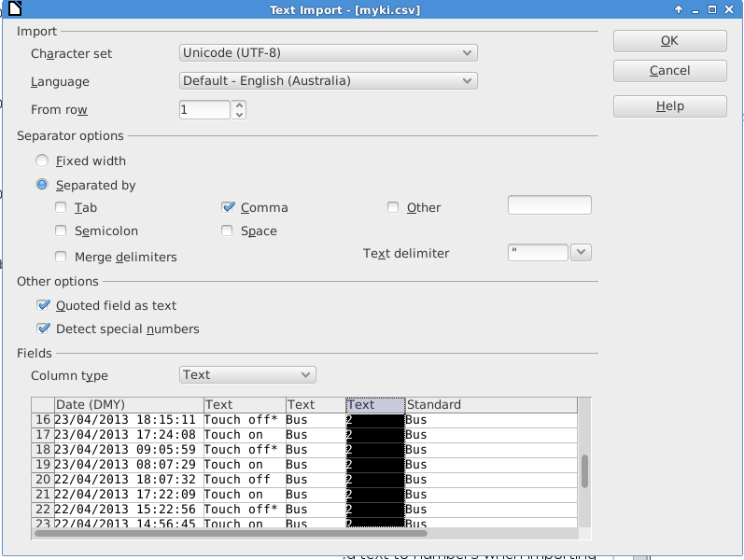
Task: Enable the Space separator checkbox
Action: (x=228, y=231)
